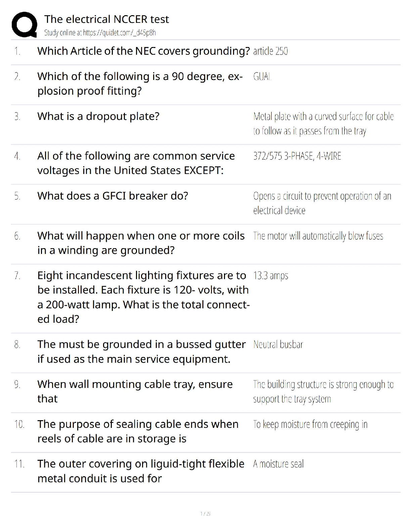This screenshot has height=532, width=411.
Task: Click 'To keep moisture from creeping in'
Action: click(310, 425)
